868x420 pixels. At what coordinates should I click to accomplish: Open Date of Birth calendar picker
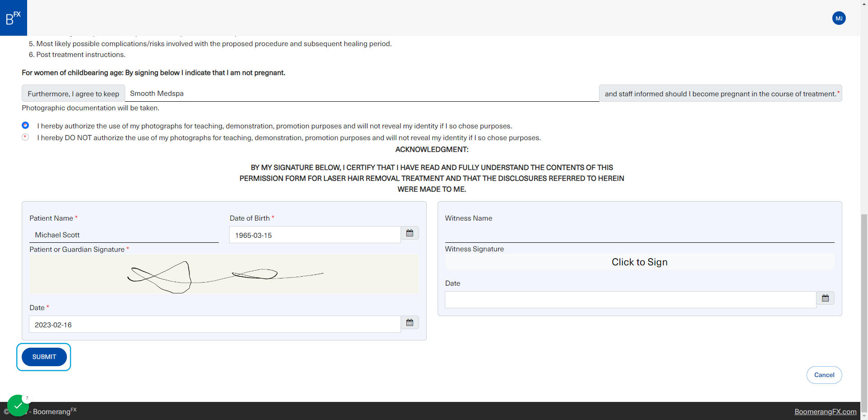410,233
